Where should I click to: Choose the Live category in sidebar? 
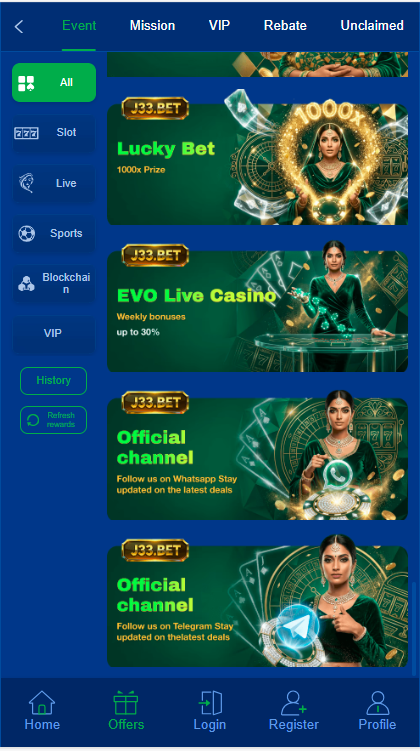[54, 183]
